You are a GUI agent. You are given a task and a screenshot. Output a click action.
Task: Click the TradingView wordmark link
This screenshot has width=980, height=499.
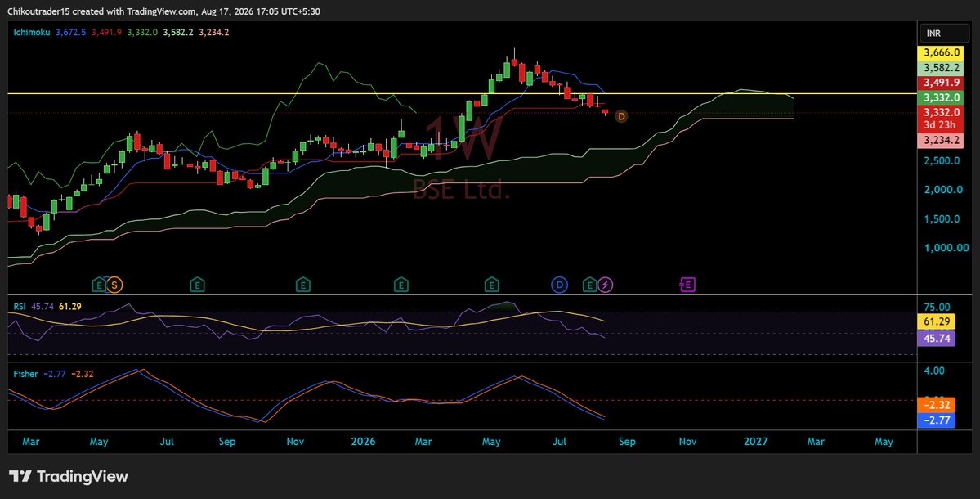click(x=82, y=476)
